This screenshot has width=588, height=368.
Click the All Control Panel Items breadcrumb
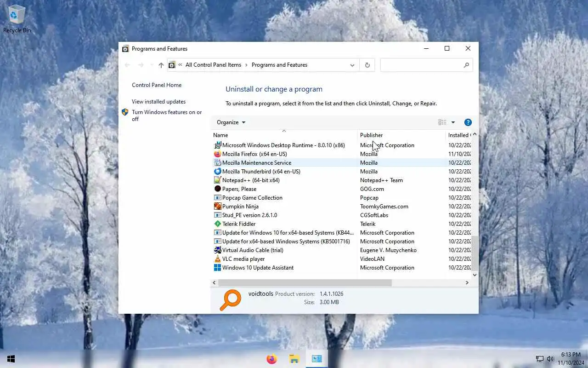pyautogui.click(x=213, y=65)
